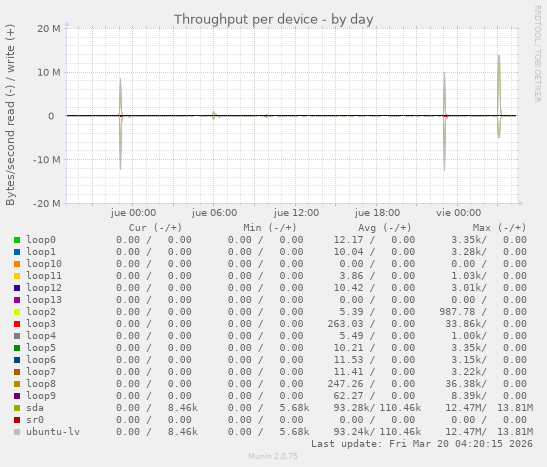Select the 'loop11' legend label

point(44,276)
